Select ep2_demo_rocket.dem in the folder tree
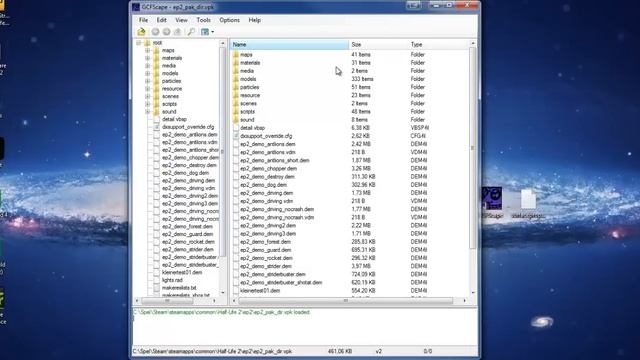Viewport: 640px width, 360px height. click(188, 242)
